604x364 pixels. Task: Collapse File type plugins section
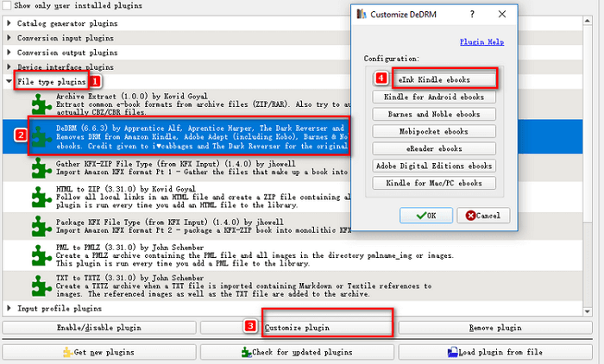[9, 81]
